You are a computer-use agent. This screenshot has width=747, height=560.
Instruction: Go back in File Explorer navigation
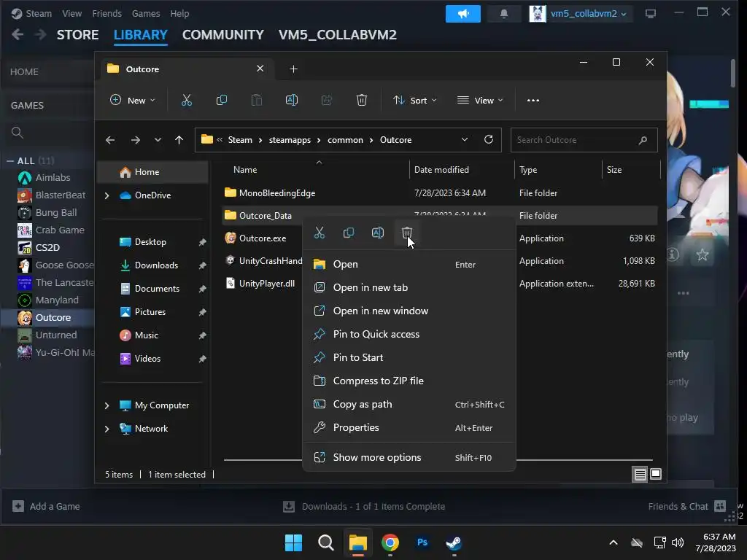(x=110, y=140)
